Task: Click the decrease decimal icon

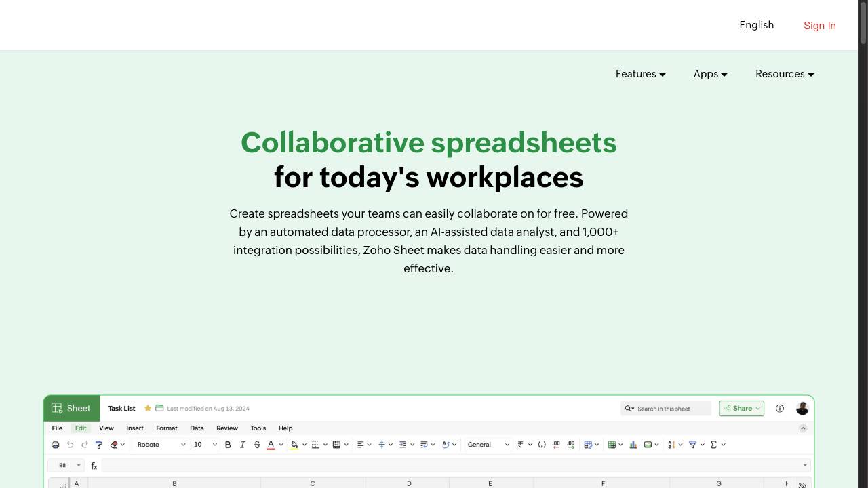Action: (x=556, y=445)
